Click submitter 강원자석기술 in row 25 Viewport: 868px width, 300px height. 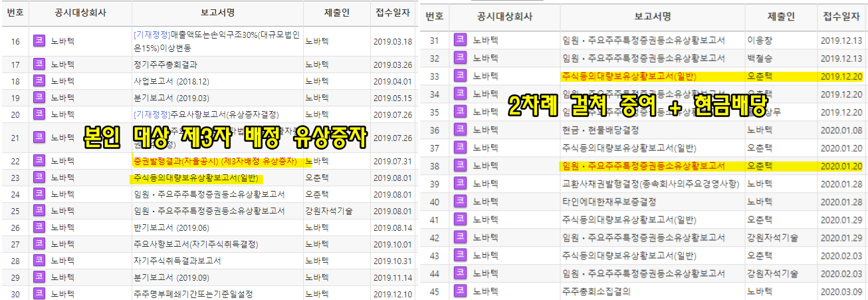pyautogui.click(x=329, y=211)
